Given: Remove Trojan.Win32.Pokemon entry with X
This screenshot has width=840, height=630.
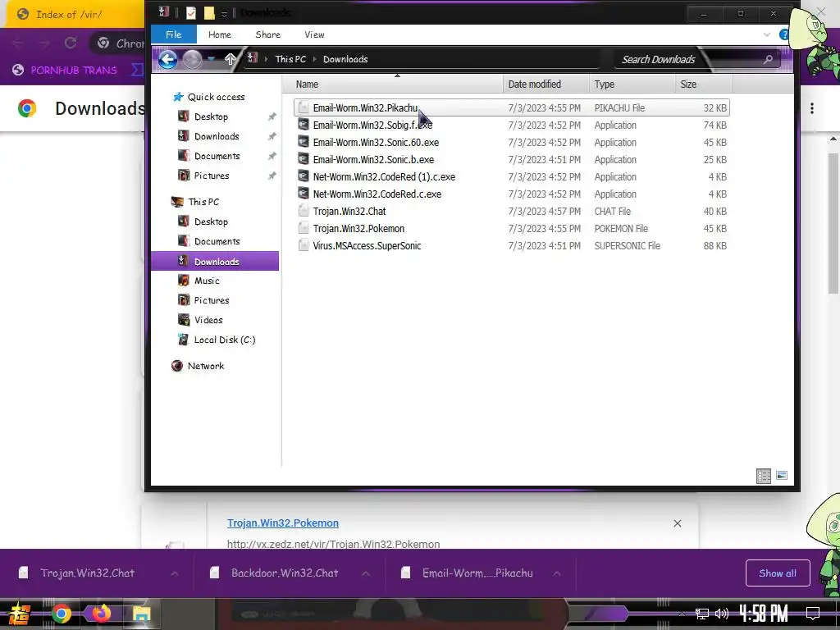Looking at the screenshot, I should (677, 523).
